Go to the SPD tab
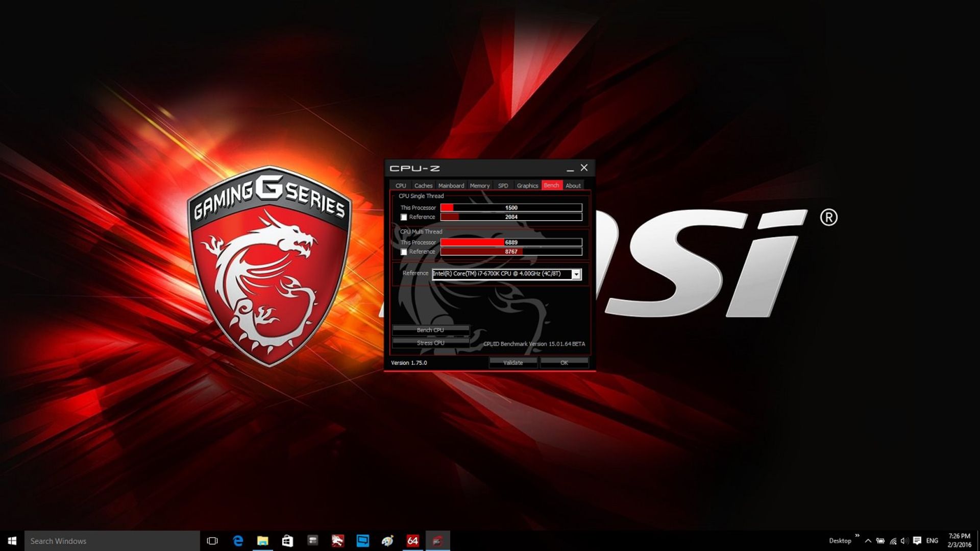980x551 pixels. tap(503, 185)
